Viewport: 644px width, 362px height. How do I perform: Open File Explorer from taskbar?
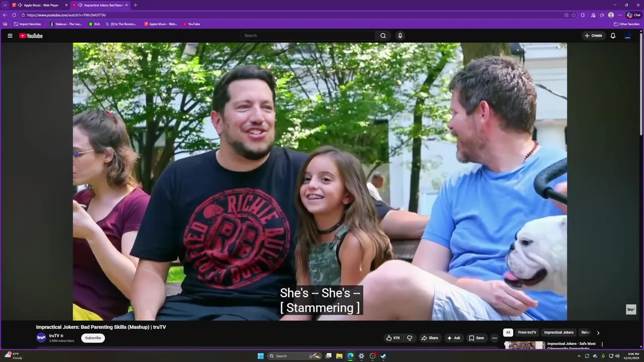(x=340, y=356)
